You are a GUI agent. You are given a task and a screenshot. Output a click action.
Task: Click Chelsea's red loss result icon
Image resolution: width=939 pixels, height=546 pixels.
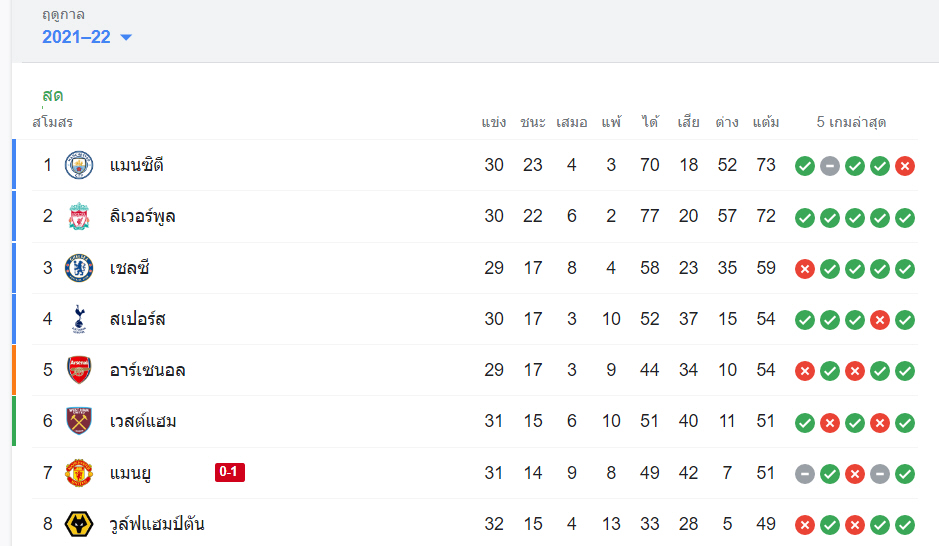805,268
